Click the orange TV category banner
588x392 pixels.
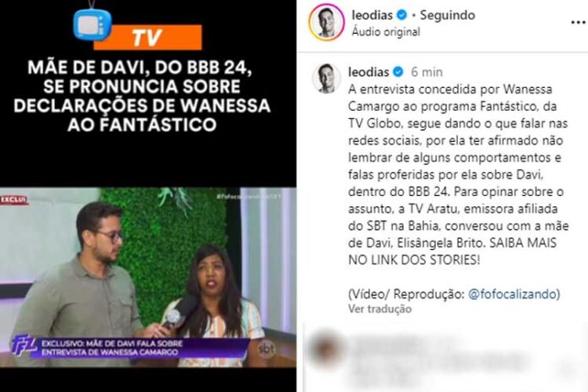(x=148, y=37)
